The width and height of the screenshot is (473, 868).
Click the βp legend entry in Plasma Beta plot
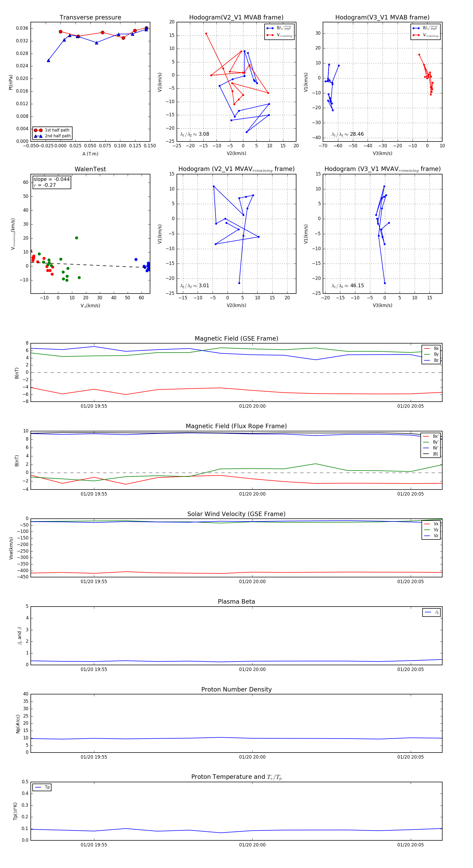pyautogui.click(x=432, y=612)
